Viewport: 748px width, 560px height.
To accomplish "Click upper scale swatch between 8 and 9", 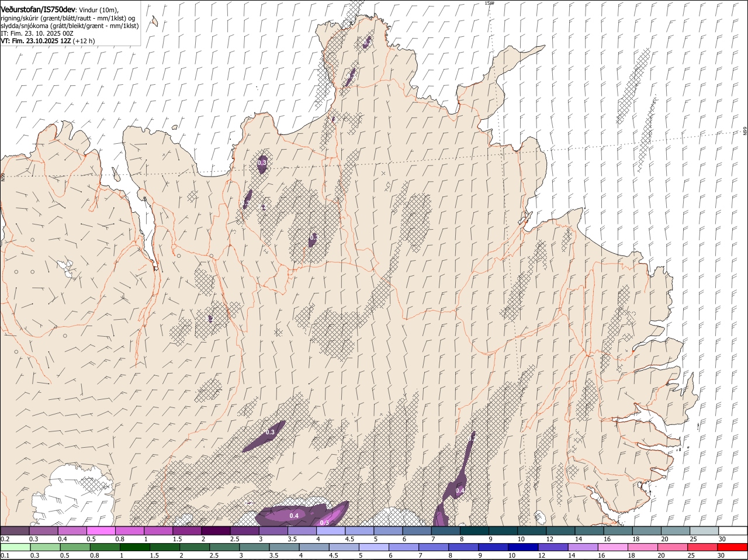I will 475,531.
